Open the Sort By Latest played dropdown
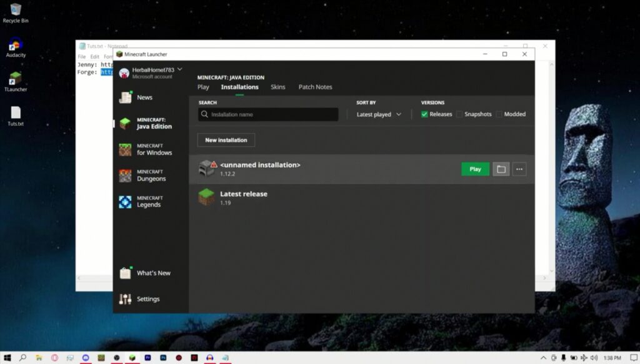Viewport: 640px width, 364px height. pyautogui.click(x=379, y=114)
